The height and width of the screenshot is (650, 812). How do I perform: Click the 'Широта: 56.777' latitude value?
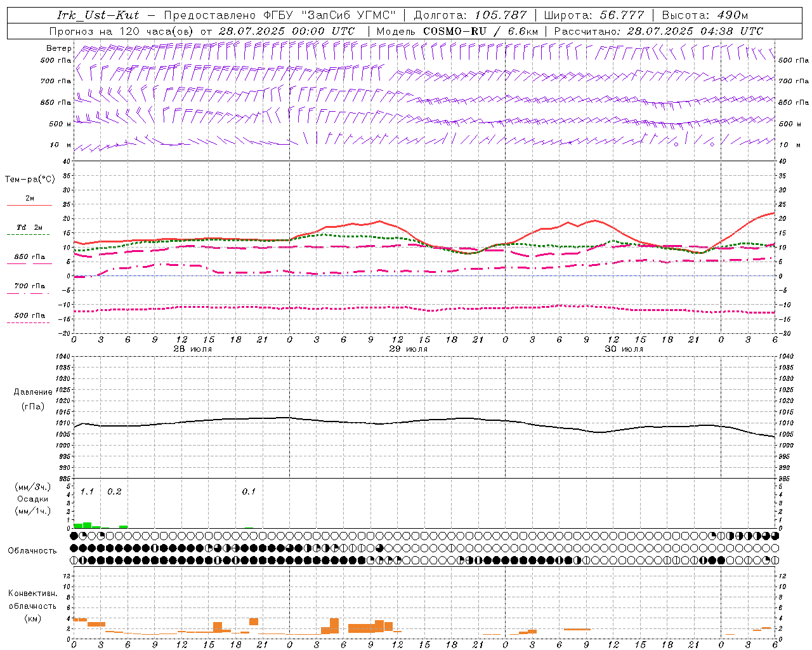[594, 15]
